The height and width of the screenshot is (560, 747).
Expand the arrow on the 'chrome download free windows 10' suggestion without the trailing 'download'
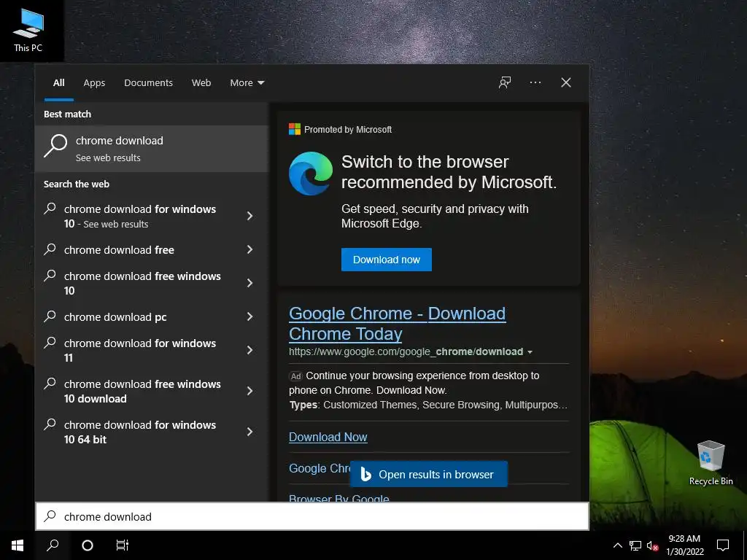click(249, 284)
